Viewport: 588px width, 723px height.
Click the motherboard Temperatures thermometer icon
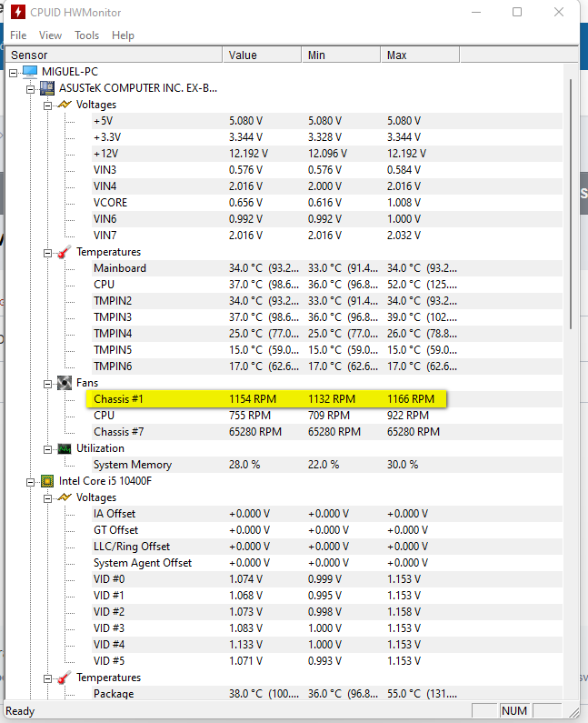click(65, 252)
